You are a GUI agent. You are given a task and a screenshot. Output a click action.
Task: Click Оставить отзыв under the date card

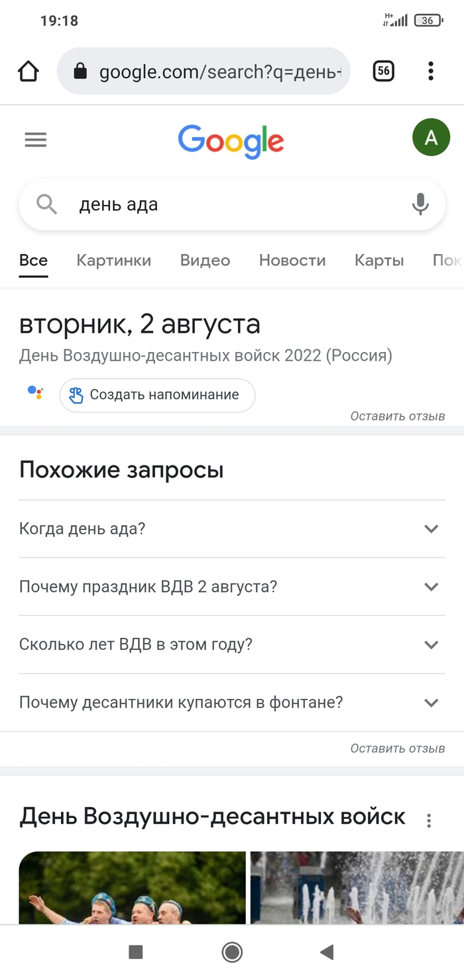398,416
